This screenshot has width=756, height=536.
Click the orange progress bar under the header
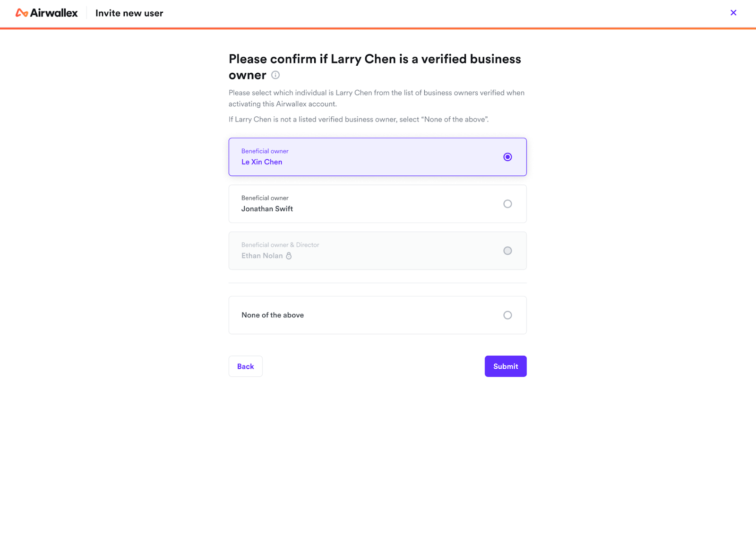pos(378,28)
